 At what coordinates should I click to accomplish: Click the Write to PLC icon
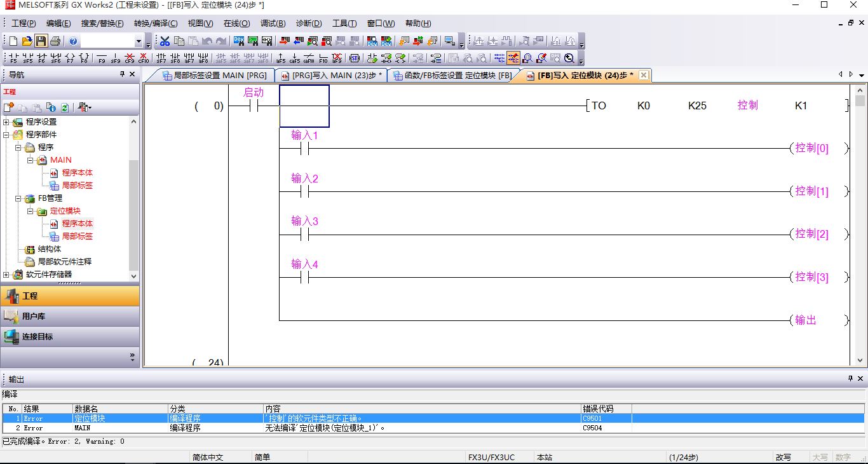pyautogui.click(x=284, y=41)
